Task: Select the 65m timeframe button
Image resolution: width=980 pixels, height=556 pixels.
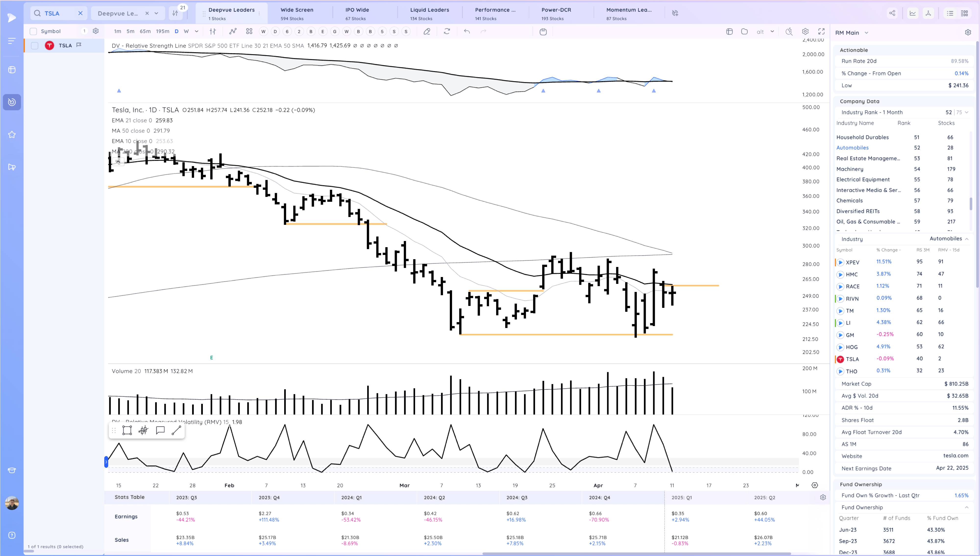Action: 145,31
